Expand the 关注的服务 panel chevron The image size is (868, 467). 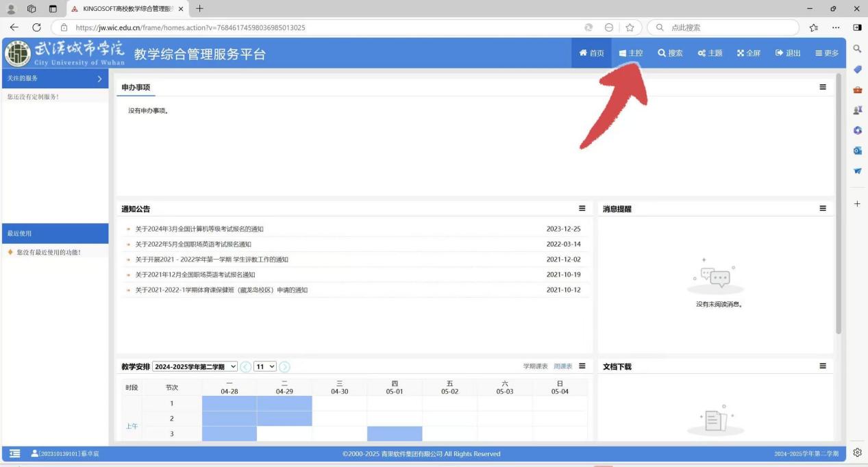click(x=100, y=79)
